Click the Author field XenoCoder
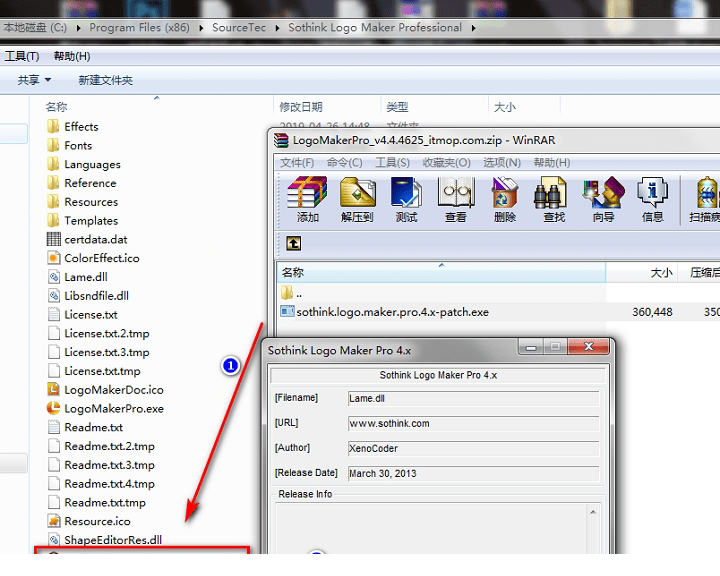720x576 pixels. 473,448
